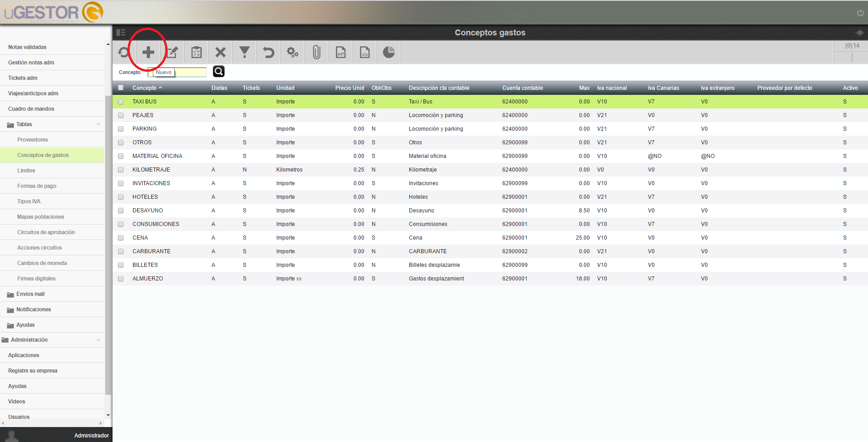The width and height of the screenshot is (868, 442).
Task: Export the list with the pdf icon
Action: (x=341, y=53)
